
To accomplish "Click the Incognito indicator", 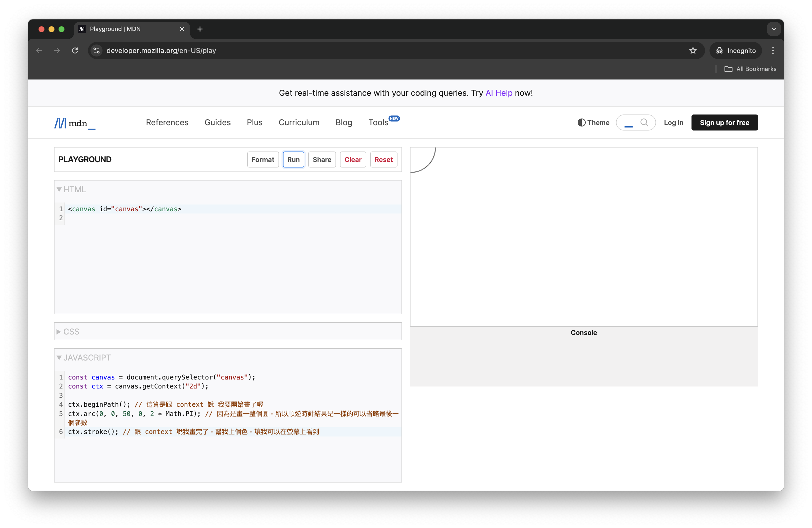I will [x=736, y=50].
